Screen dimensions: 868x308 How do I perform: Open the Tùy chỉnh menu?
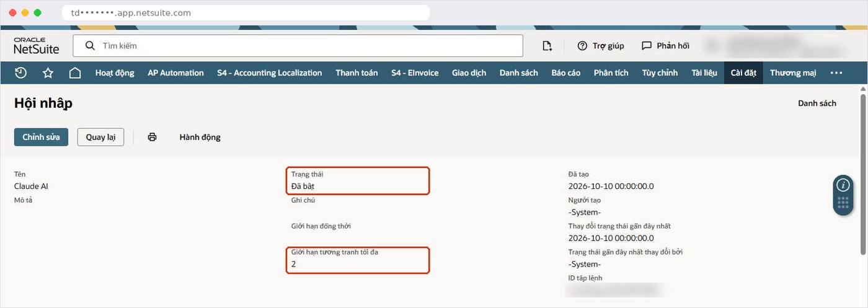(660, 73)
